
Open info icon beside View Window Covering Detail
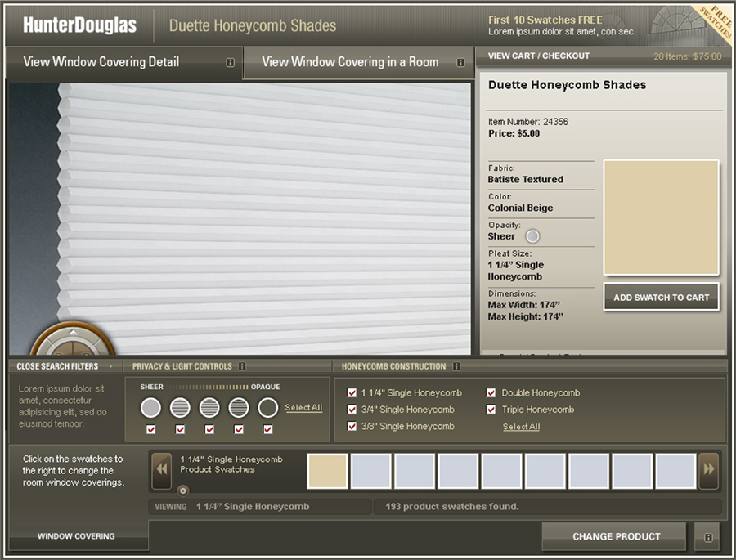[230, 62]
